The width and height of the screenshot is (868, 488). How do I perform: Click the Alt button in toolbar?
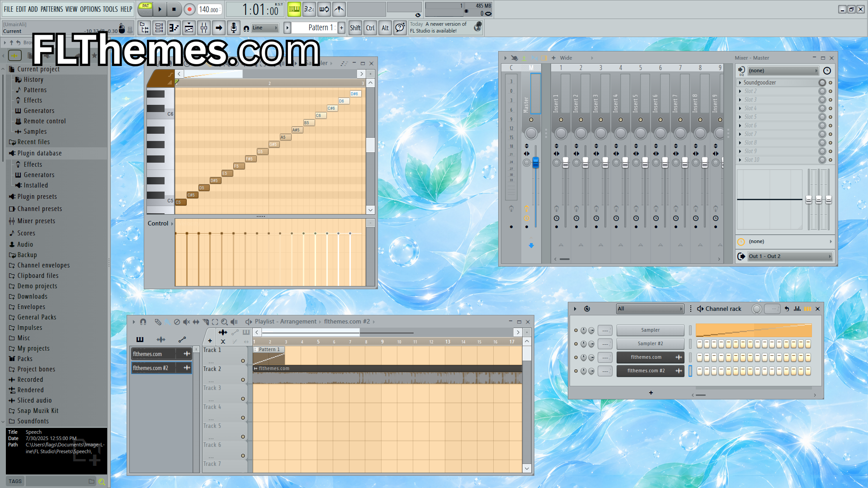tap(385, 28)
